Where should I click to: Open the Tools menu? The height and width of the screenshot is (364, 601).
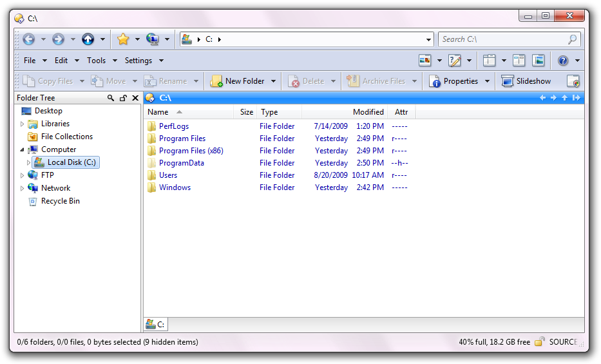pos(96,61)
